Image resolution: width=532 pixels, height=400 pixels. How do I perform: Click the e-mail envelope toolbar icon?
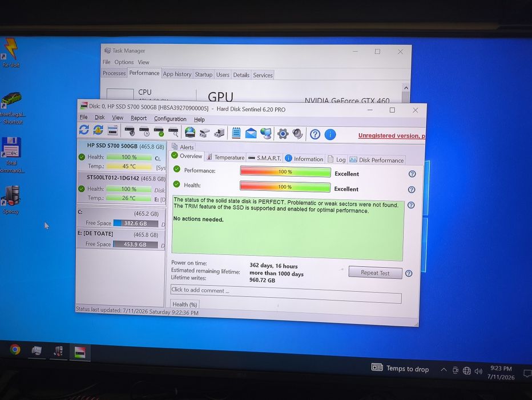(251, 134)
